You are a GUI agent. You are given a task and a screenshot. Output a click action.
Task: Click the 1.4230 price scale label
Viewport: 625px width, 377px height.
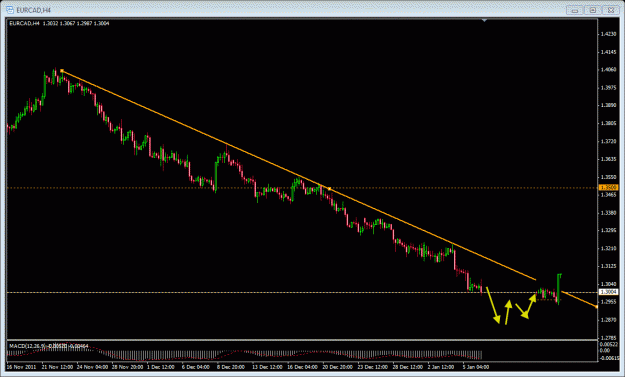(x=608, y=34)
